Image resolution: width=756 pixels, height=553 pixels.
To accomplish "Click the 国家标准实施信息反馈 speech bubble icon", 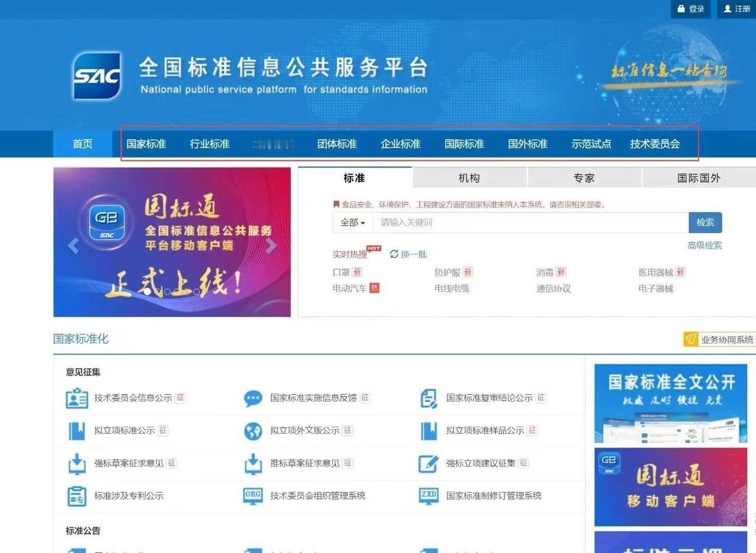I will (x=253, y=398).
